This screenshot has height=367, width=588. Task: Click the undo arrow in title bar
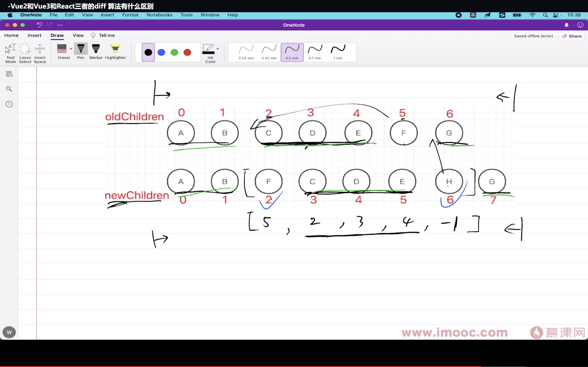39,25
